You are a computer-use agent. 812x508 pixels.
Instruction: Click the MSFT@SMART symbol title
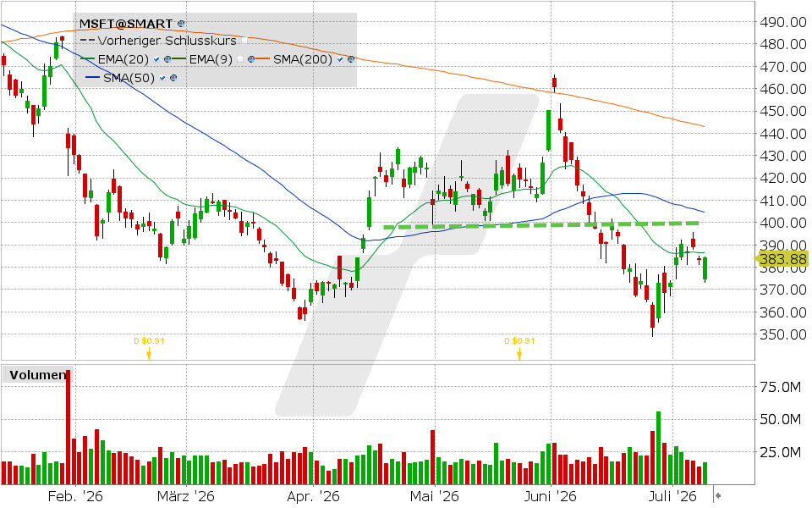126,24
